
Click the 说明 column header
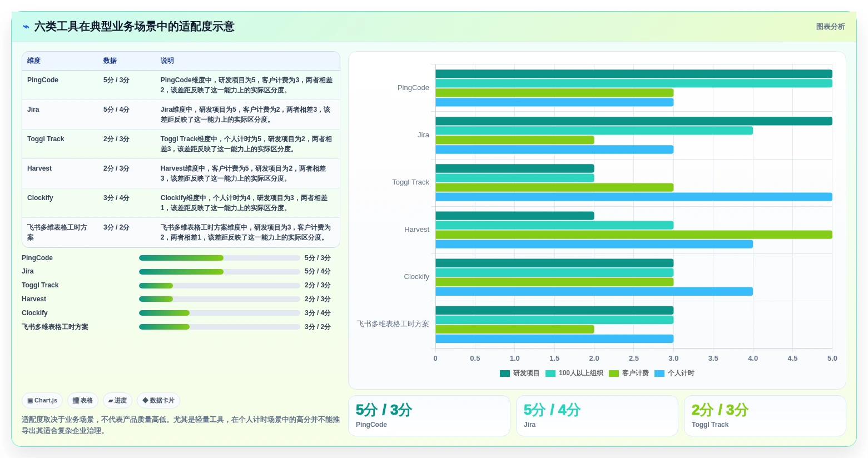click(x=167, y=61)
